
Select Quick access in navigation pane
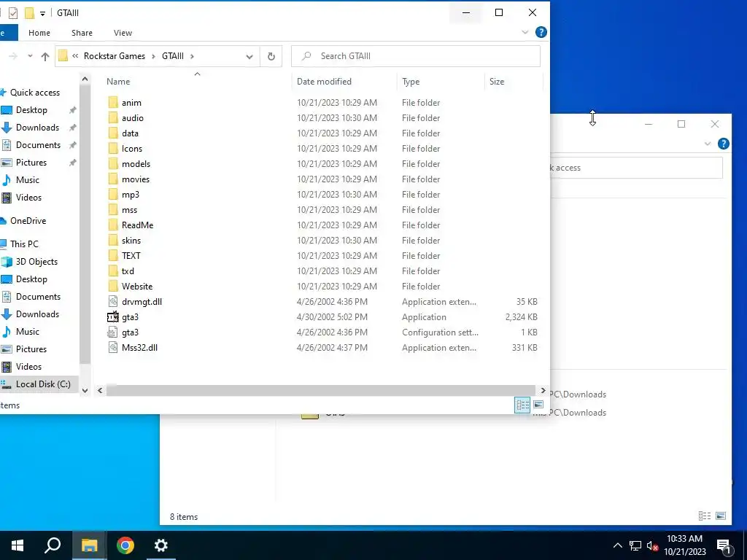(35, 93)
